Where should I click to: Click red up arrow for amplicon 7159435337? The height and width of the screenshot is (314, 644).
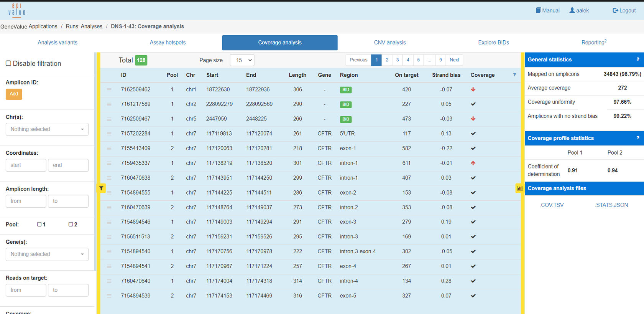point(473,163)
